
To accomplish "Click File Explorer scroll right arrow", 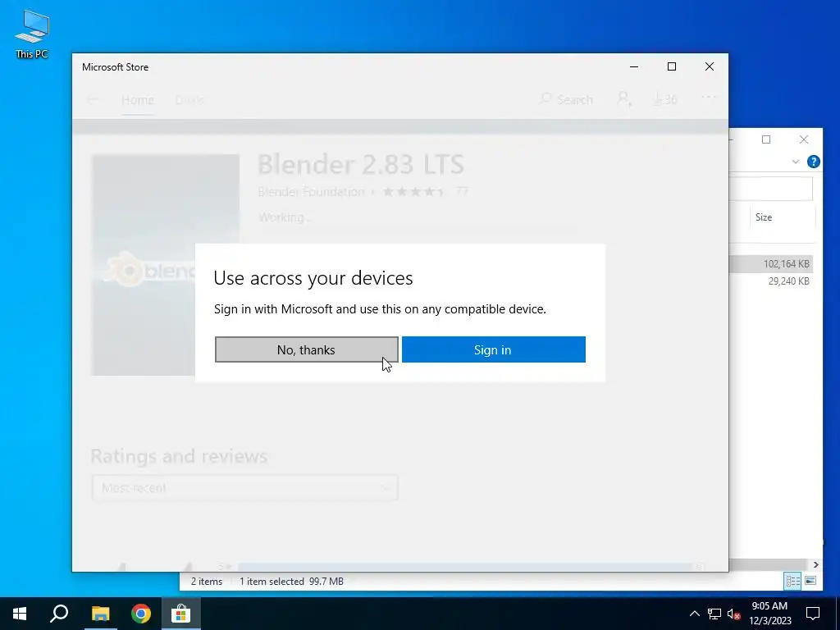I will coord(816,564).
